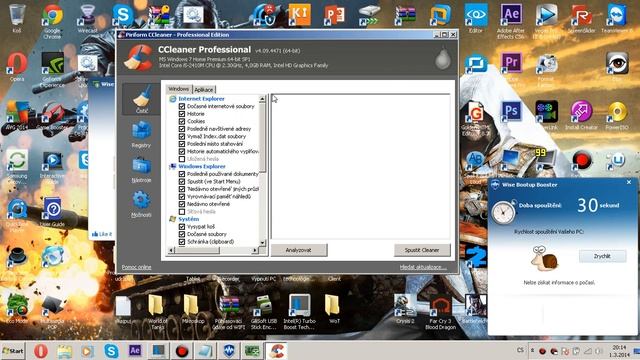Toggle Poslední místo stahování checkbox
Image resolution: width=640 pixels, height=360 pixels.
(182, 144)
